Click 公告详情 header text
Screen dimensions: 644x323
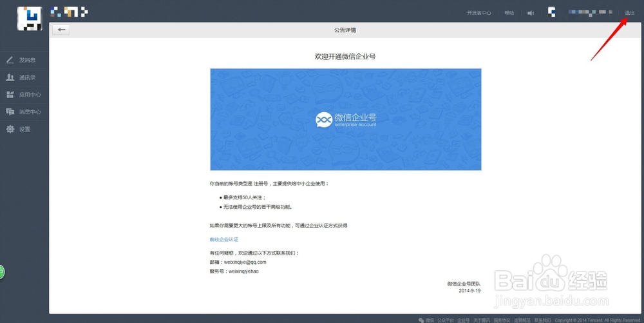345,30
